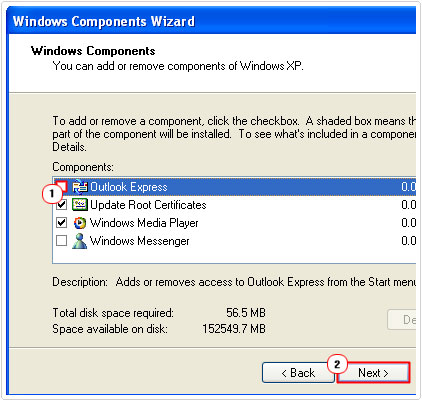Screen dimensions: 422x401
Task: Return to the previous page with Back
Action: (298, 373)
